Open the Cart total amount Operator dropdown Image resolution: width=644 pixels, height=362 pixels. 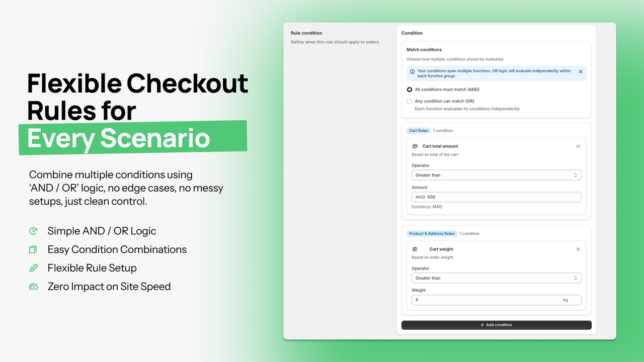(496, 175)
